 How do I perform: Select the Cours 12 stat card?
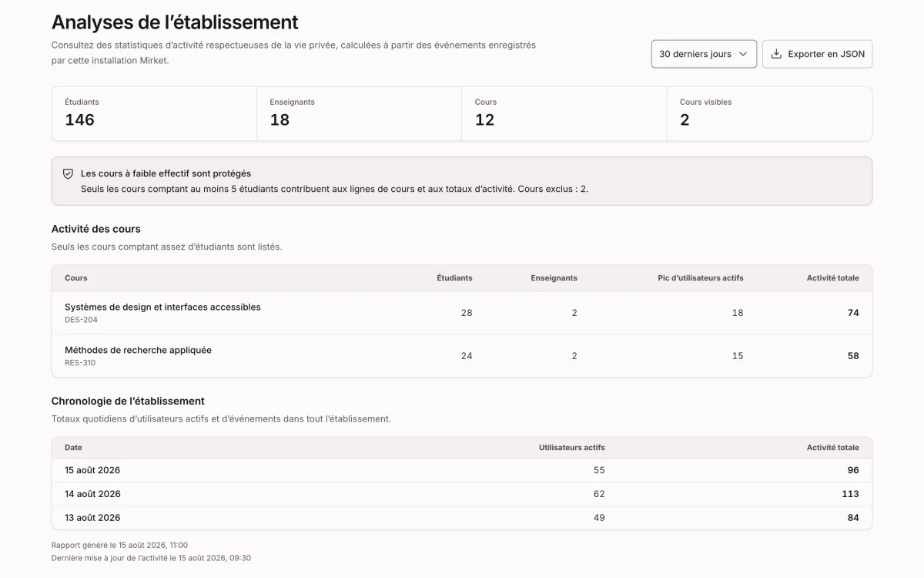coord(564,113)
